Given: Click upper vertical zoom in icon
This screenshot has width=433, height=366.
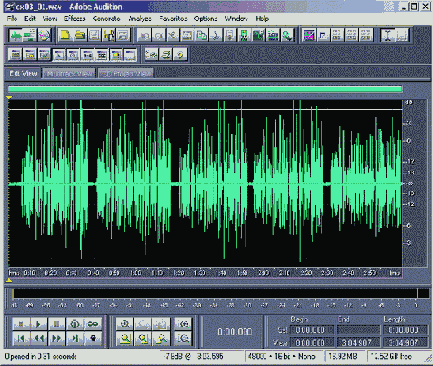Looking at the screenshot, I should [183, 324].
